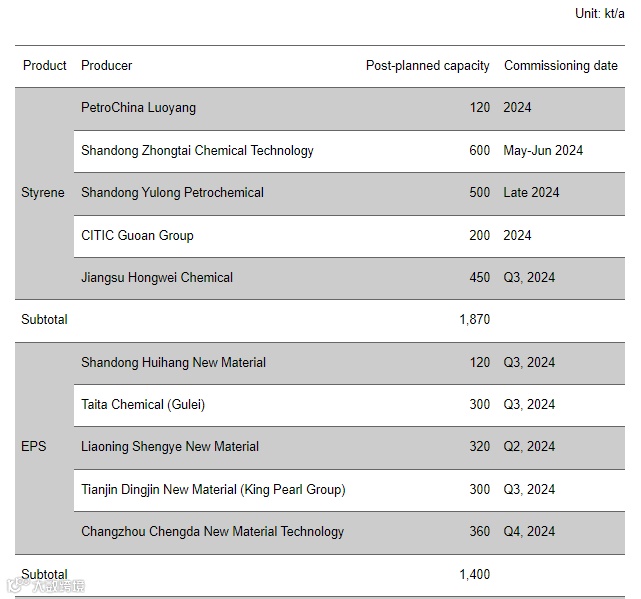Click the 'Post-planned capacity' column header

coord(427,65)
